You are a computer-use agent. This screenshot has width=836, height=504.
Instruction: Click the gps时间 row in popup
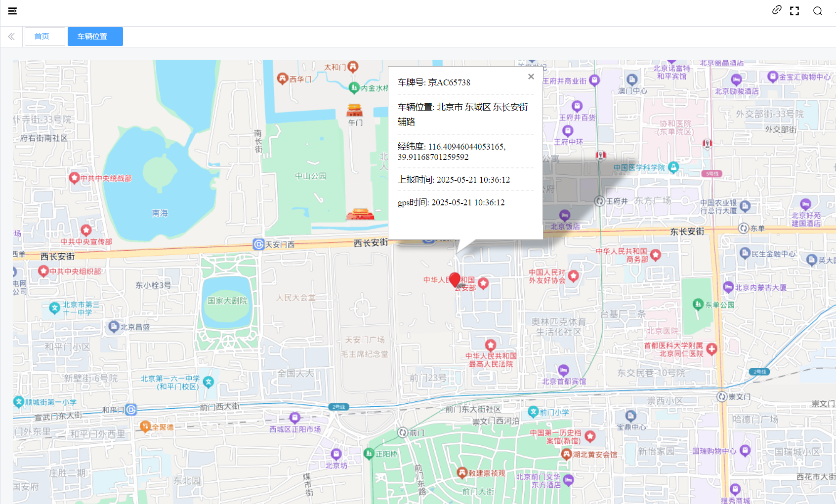451,202
